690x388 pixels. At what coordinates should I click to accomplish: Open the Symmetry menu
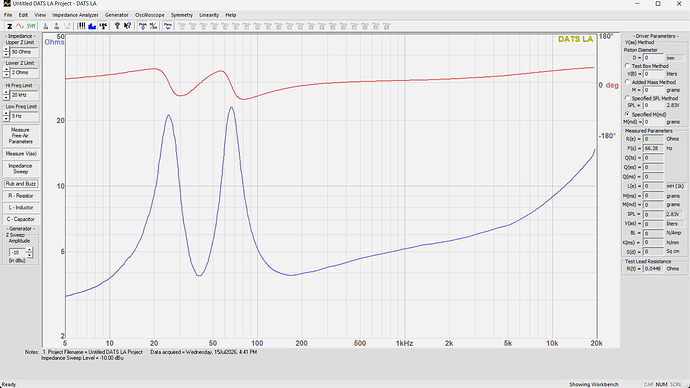[x=182, y=15]
